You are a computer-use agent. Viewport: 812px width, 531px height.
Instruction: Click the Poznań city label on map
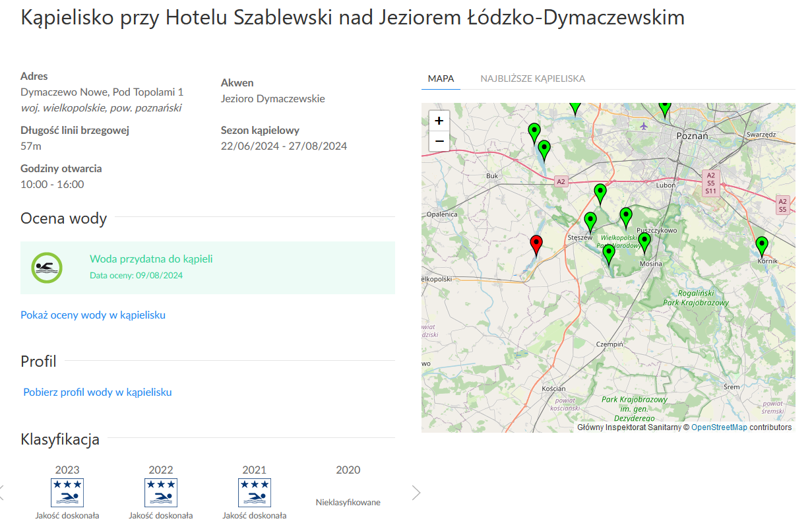click(x=692, y=135)
